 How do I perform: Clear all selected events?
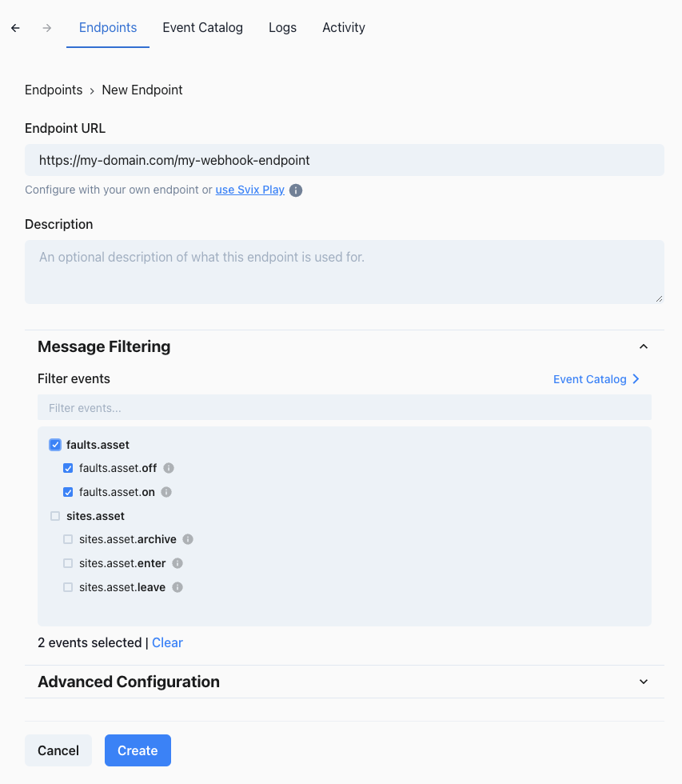[167, 642]
